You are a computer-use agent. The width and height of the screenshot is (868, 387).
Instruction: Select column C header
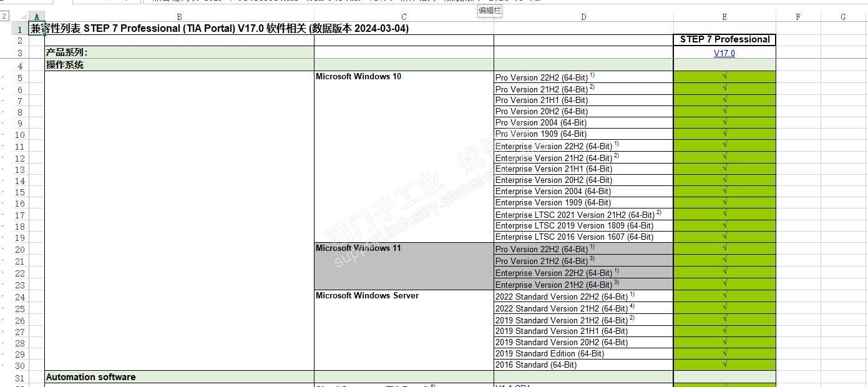click(x=404, y=17)
